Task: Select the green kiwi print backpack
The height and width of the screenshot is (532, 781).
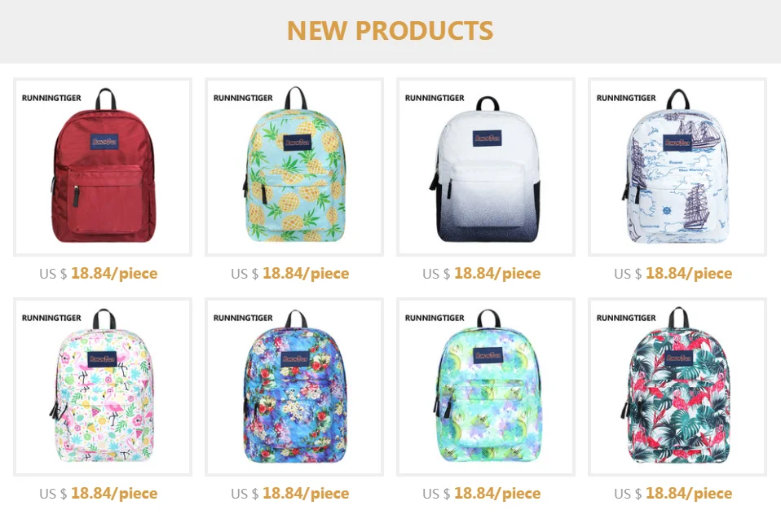Action: 486,387
